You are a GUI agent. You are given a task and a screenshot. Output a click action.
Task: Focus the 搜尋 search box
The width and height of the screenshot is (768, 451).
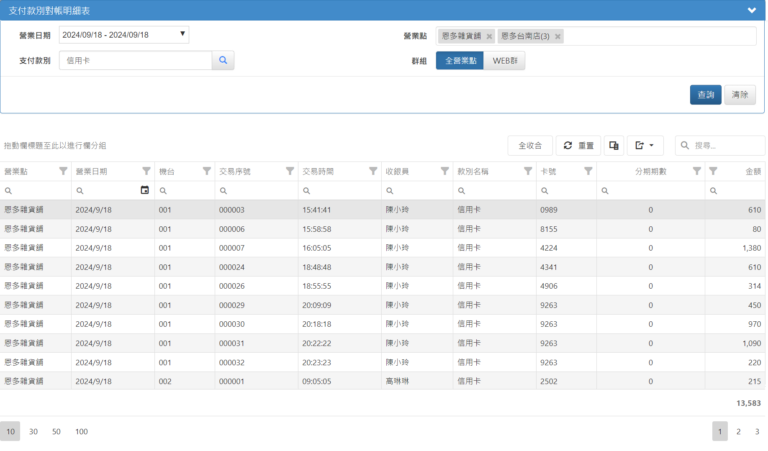pos(720,145)
